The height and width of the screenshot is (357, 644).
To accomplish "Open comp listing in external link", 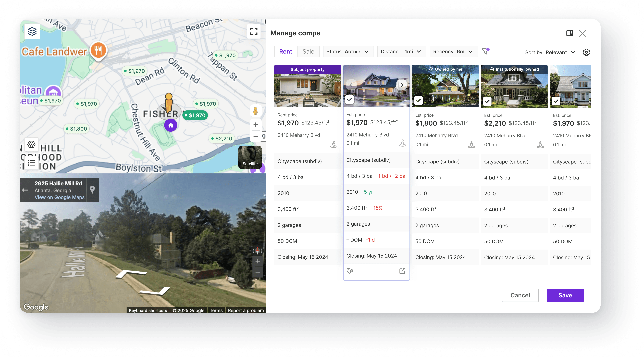I will point(402,271).
